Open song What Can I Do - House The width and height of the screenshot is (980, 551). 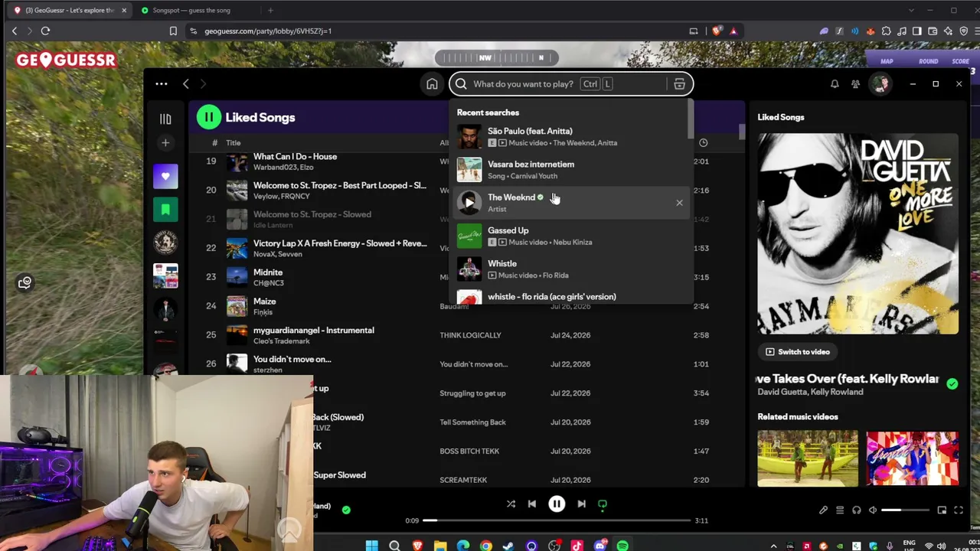click(295, 157)
